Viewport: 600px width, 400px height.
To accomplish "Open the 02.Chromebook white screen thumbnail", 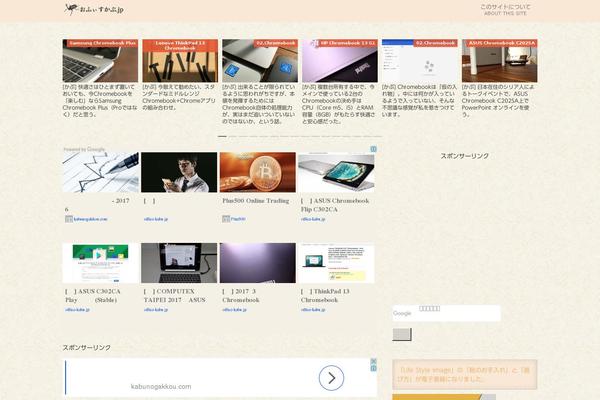I will click(x=419, y=60).
